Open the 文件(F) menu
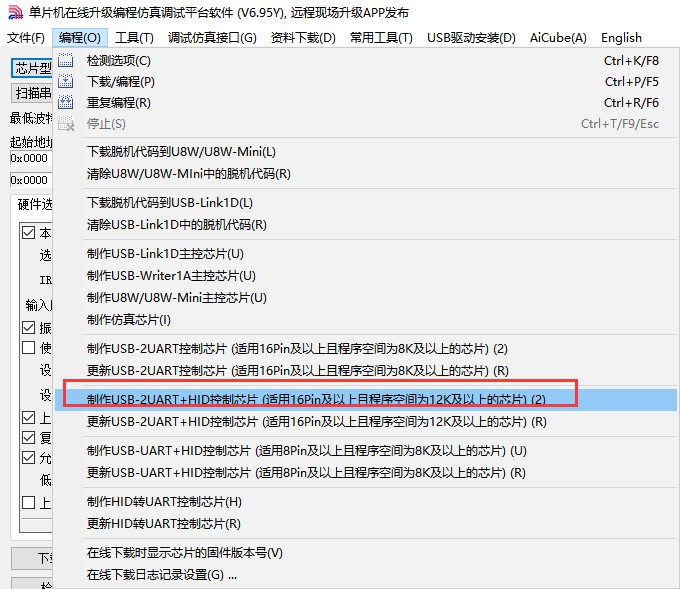Viewport: 680px width, 589px height. (x=26, y=38)
